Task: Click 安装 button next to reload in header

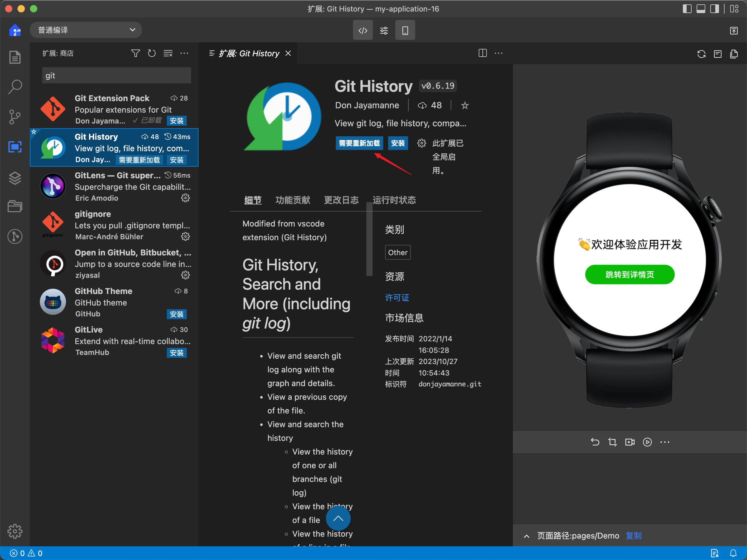Action: point(398,143)
